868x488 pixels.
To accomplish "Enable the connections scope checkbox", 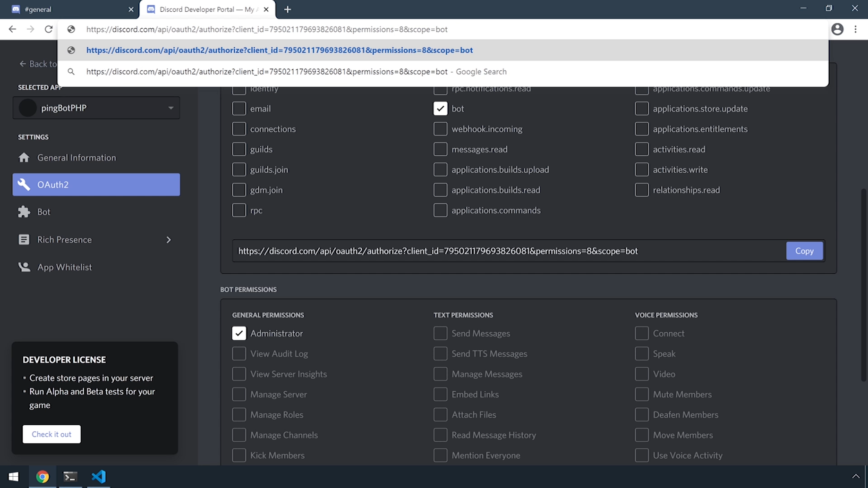I will (x=239, y=129).
